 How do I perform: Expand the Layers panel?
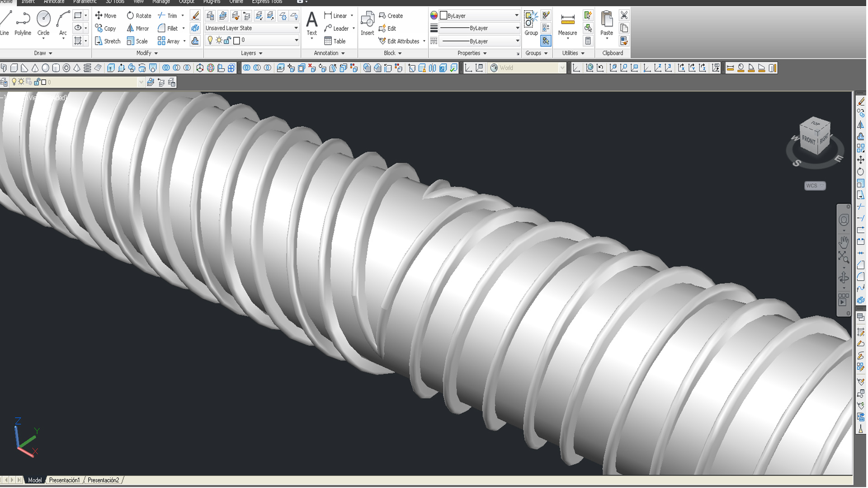point(251,53)
